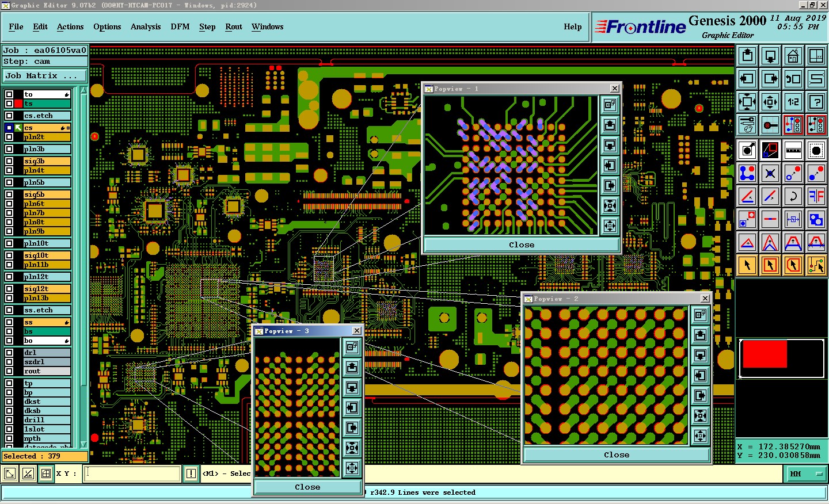The height and width of the screenshot is (504, 829).
Task: Toggle checkbox for layer sig3b
Action: 9,161
